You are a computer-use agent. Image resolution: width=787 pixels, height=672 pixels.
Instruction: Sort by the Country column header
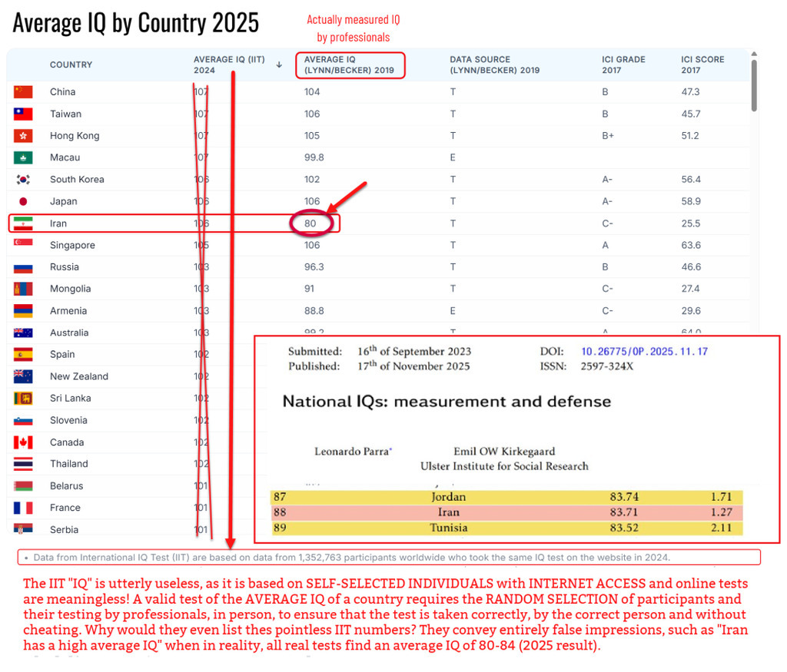(71, 65)
